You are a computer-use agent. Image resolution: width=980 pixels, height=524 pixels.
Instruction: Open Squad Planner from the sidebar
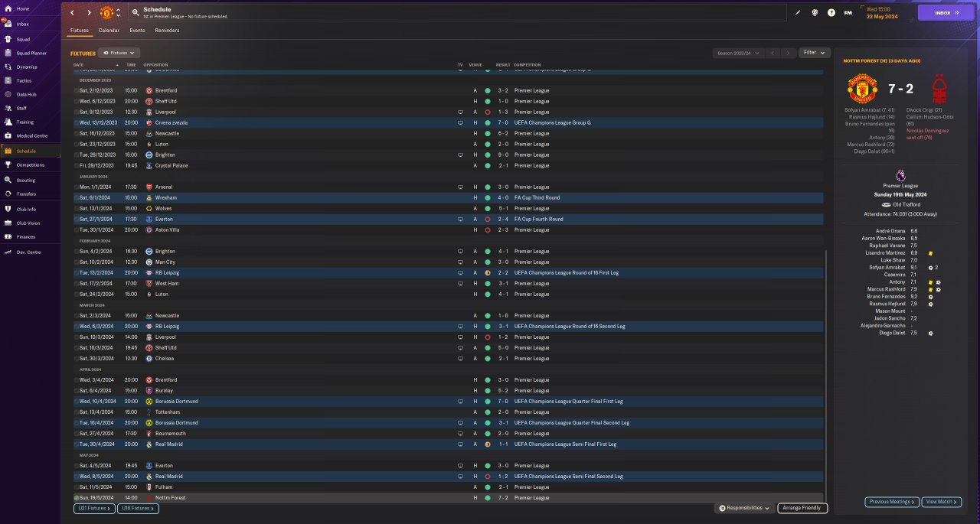pyautogui.click(x=31, y=53)
